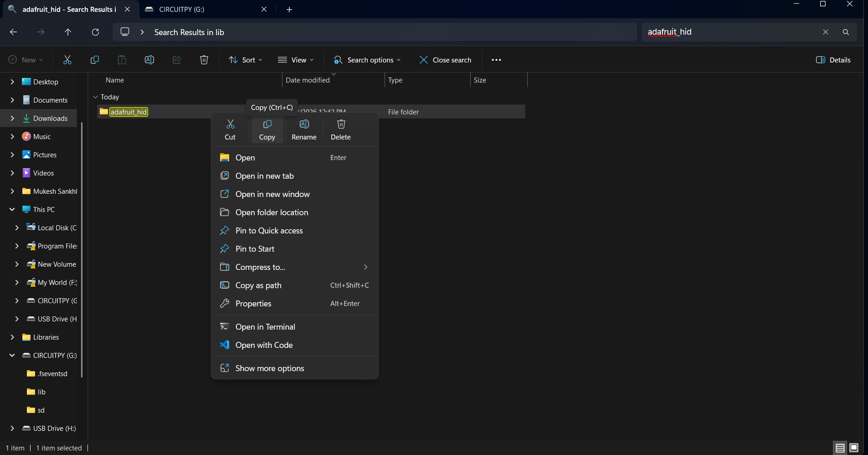Open Properties from context menu
The height and width of the screenshot is (455, 868).
click(x=295, y=303)
